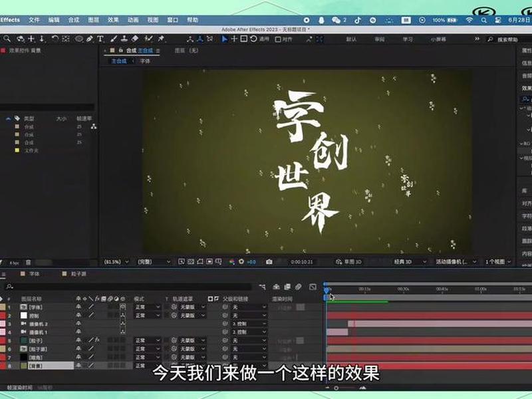Select the Horizontal Type tool
The width and height of the screenshot is (532, 399).
click(x=100, y=39)
